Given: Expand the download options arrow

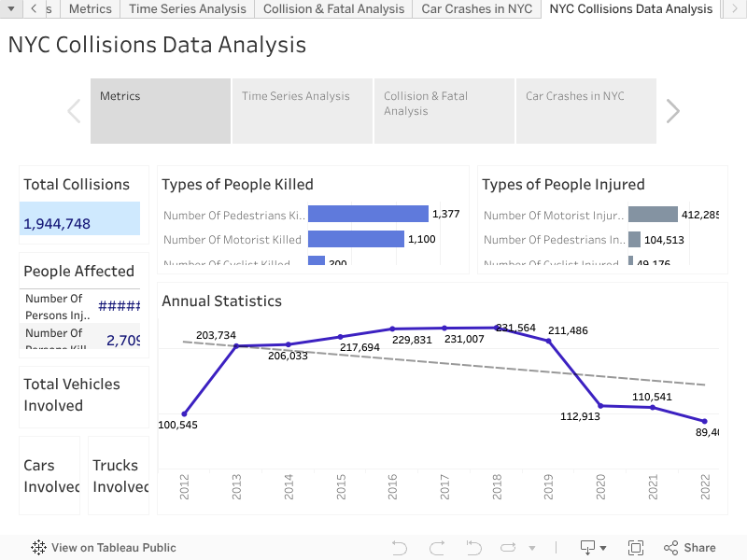Looking at the screenshot, I should pyautogui.click(x=602, y=548).
